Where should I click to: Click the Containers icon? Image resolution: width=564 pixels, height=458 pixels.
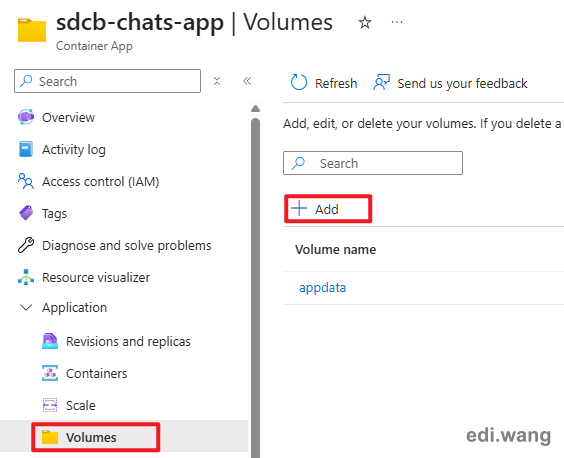click(50, 373)
